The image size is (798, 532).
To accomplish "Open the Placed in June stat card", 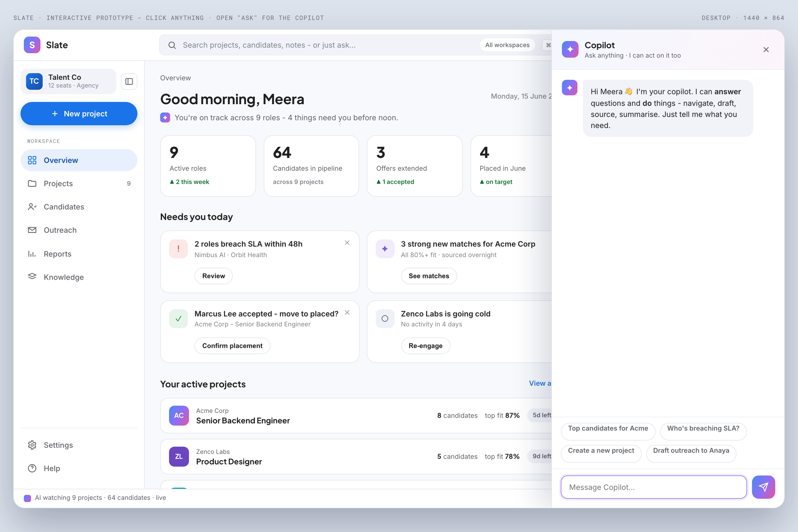I will (511, 166).
